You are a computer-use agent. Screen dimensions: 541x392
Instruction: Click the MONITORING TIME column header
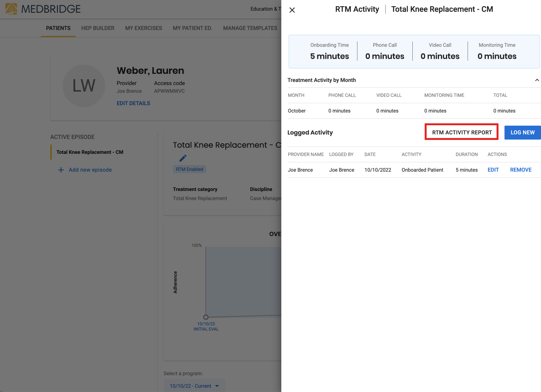444,95
